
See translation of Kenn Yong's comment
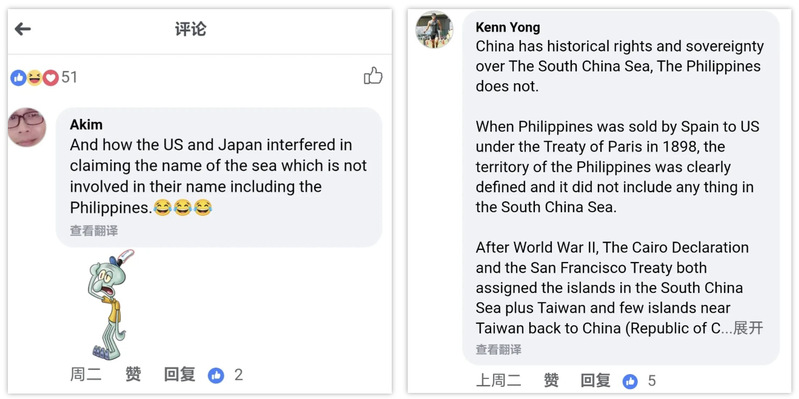(498, 350)
